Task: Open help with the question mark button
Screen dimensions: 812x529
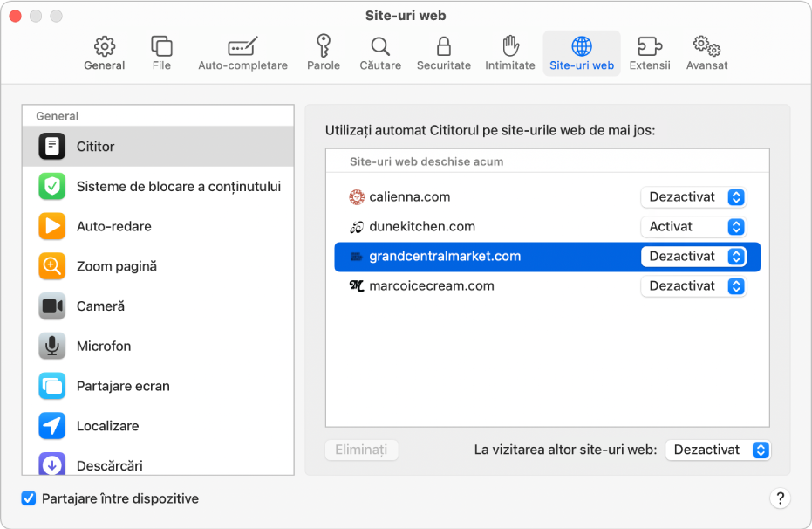Action: 780,498
